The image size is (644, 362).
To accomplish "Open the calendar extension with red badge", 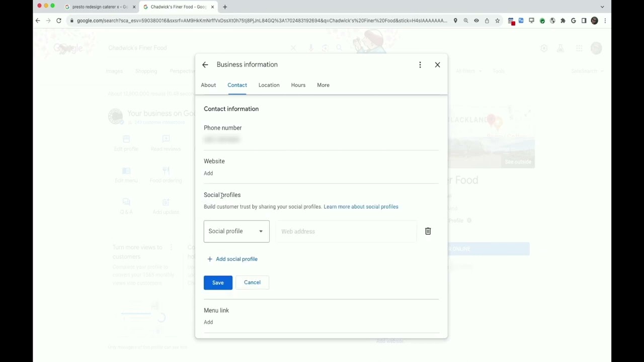I will point(511,21).
